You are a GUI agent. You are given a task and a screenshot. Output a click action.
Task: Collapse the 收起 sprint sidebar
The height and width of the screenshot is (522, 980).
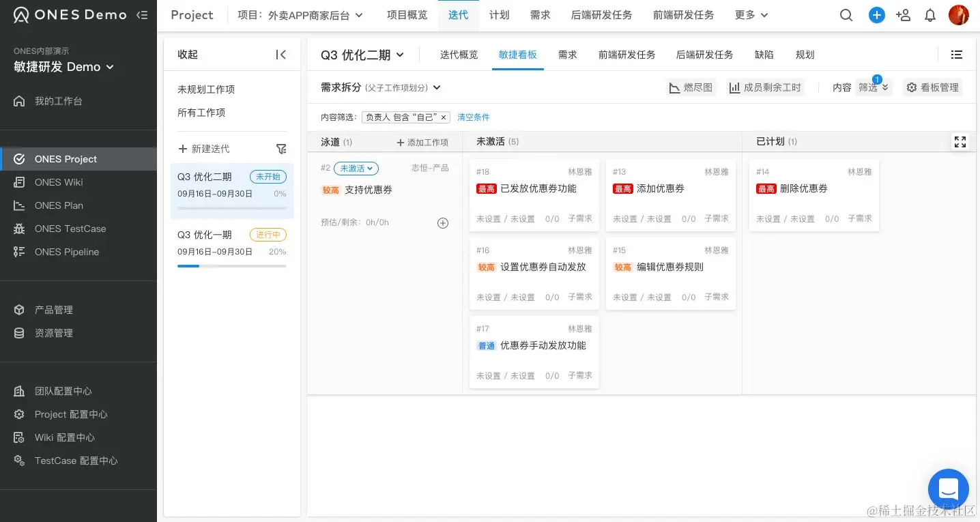(x=280, y=55)
